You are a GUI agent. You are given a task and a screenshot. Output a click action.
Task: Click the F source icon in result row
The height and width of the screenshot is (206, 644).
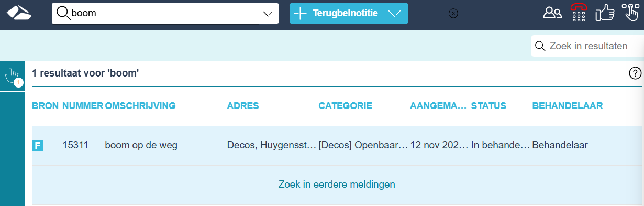[x=38, y=146]
